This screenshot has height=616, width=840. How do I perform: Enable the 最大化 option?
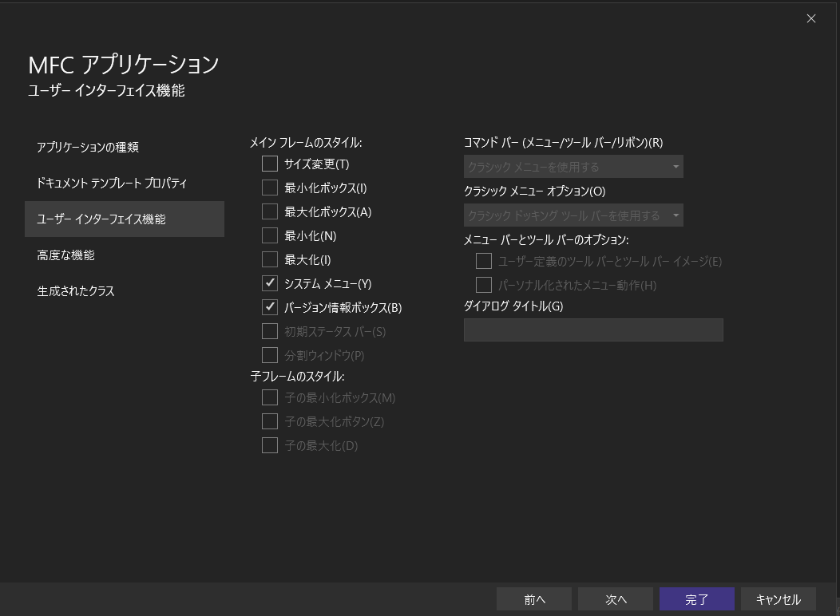pyautogui.click(x=270, y=259)
